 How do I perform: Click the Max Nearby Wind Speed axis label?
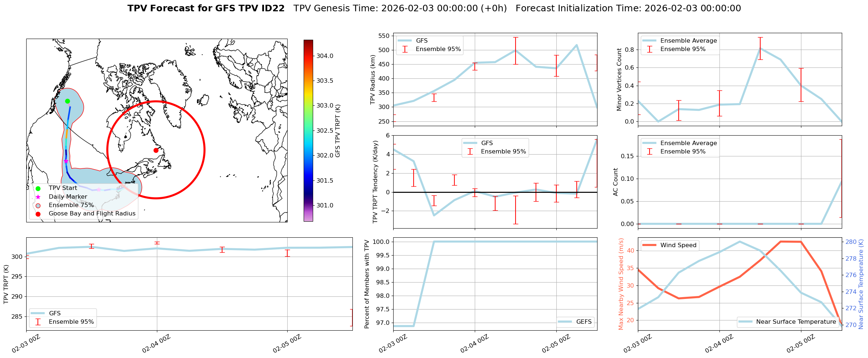pyautogui.click(x=621, y=284)
